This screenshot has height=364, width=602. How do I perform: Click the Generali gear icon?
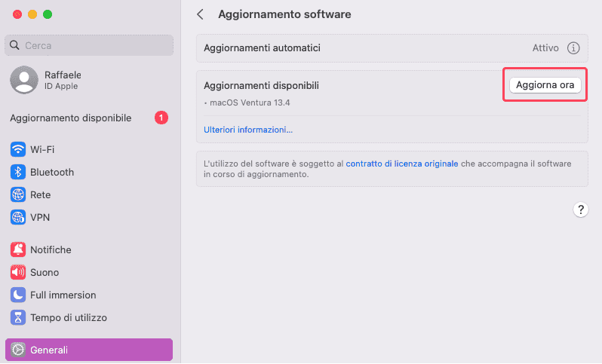coord(18,350)
